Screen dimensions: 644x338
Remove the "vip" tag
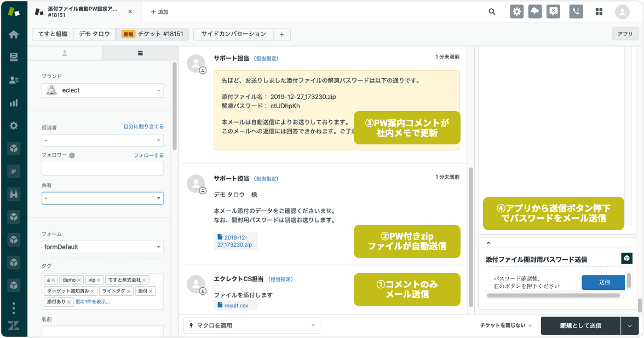99,280
